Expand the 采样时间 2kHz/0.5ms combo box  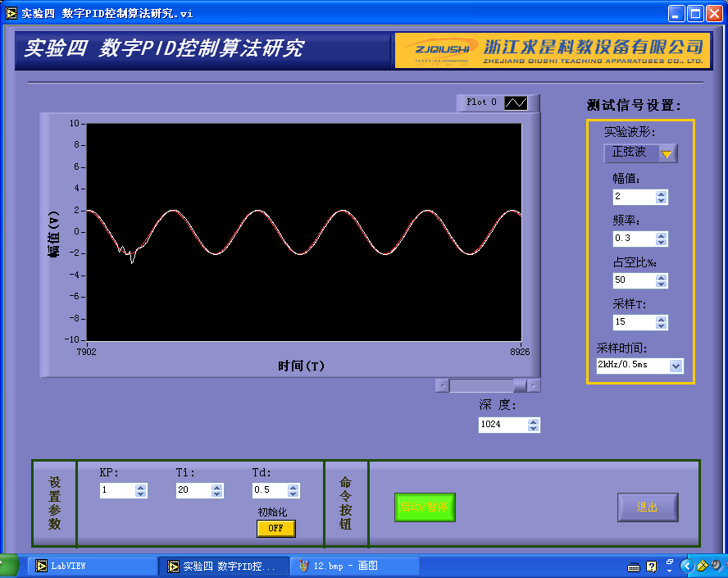[676, 366]
